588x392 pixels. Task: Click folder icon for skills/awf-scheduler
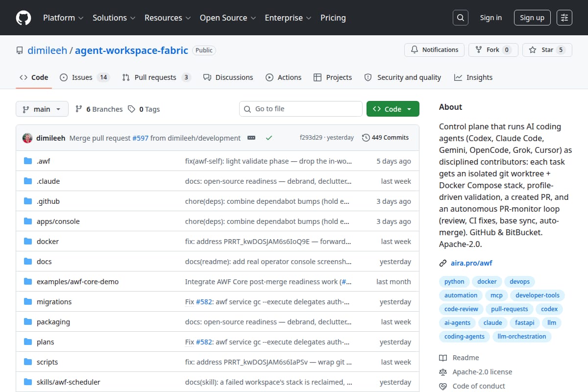28,382
